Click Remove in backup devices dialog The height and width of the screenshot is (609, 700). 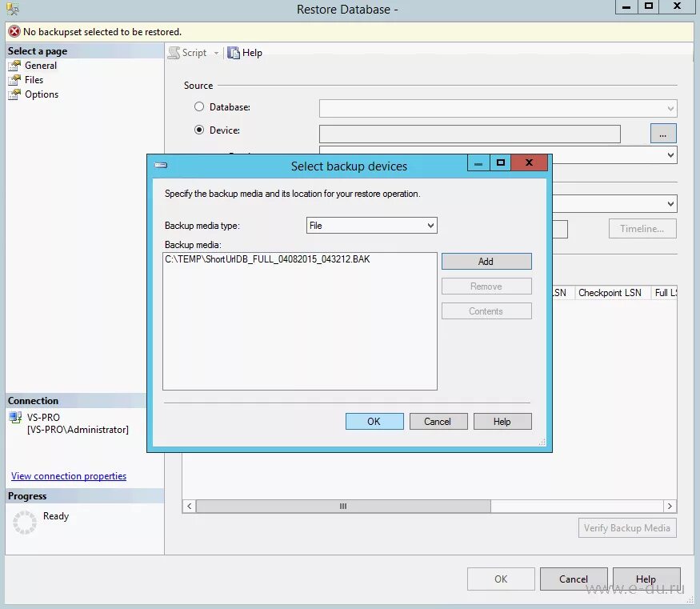point(486,286)
